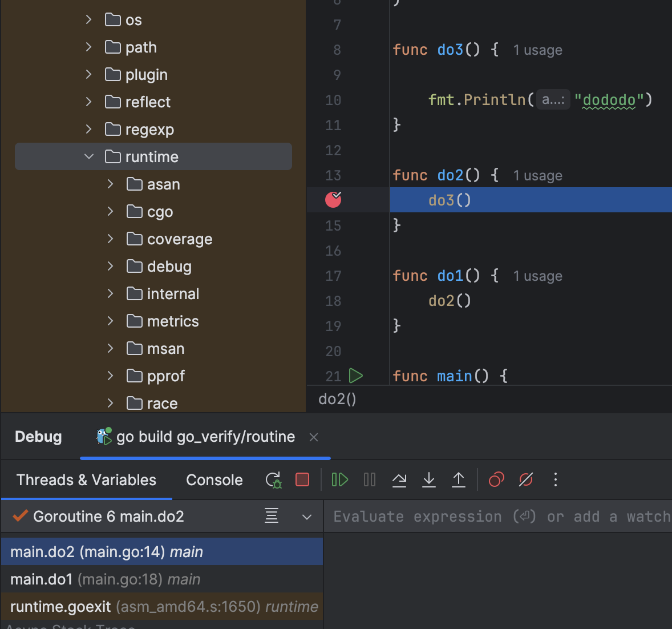Select the main.do2 (main.go:14) stack frame
This screenshot has height=629, width=672.
[161, 551]
